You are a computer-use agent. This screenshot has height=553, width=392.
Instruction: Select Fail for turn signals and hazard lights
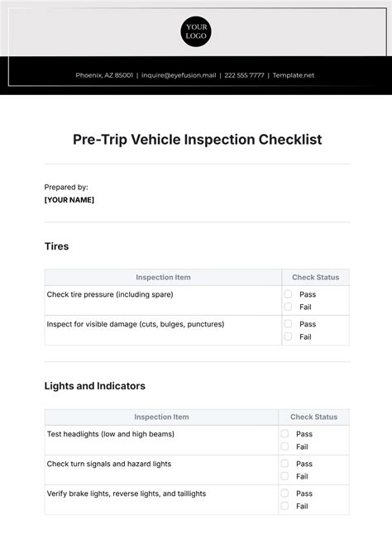click(x=284, y=476)
